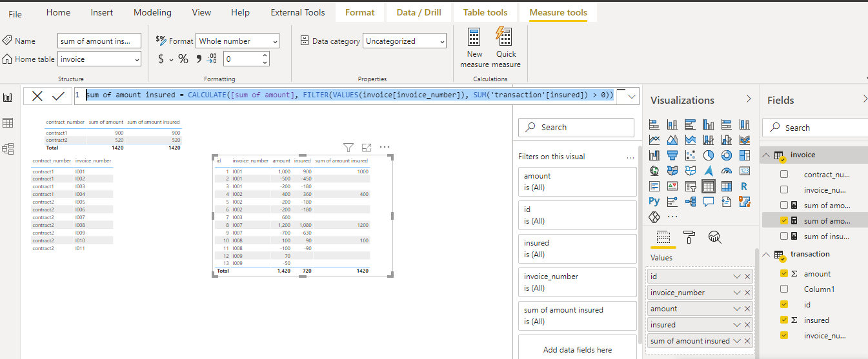Screen dimensions: 868x359
Task: Select the treemap visualization
Action: coord(745,155)
